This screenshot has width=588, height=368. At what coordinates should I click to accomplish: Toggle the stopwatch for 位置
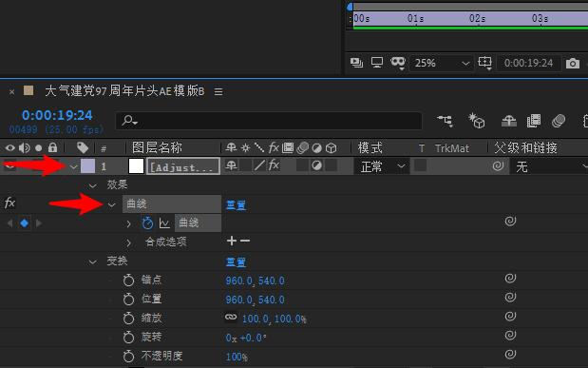128,300
